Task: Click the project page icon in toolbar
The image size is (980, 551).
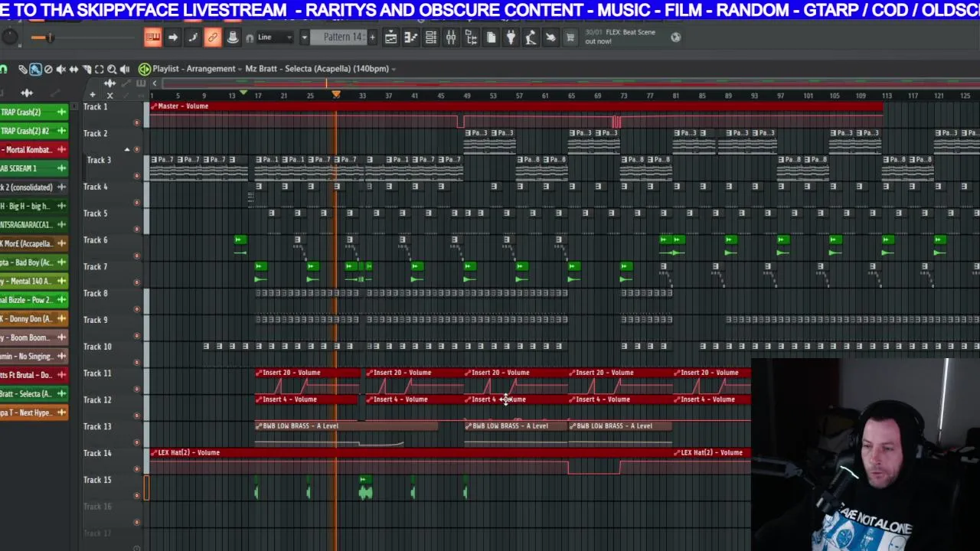Action: (491, 37)
